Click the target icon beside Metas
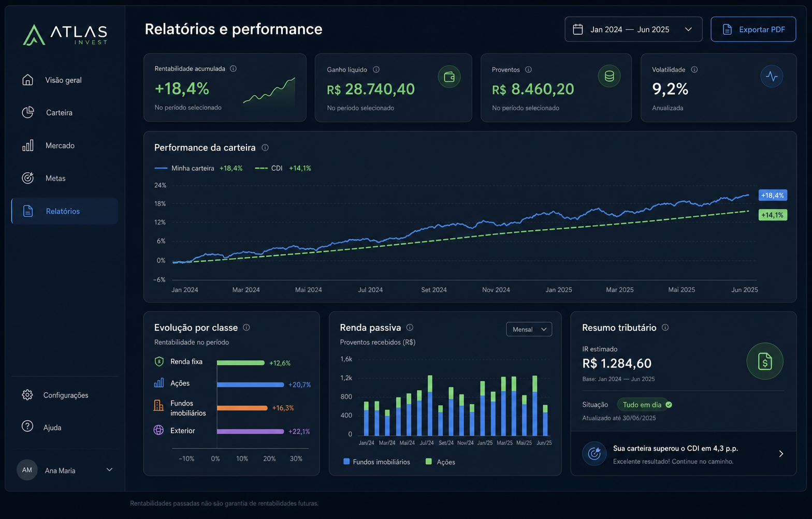812x519 pixels. [28, 178]
